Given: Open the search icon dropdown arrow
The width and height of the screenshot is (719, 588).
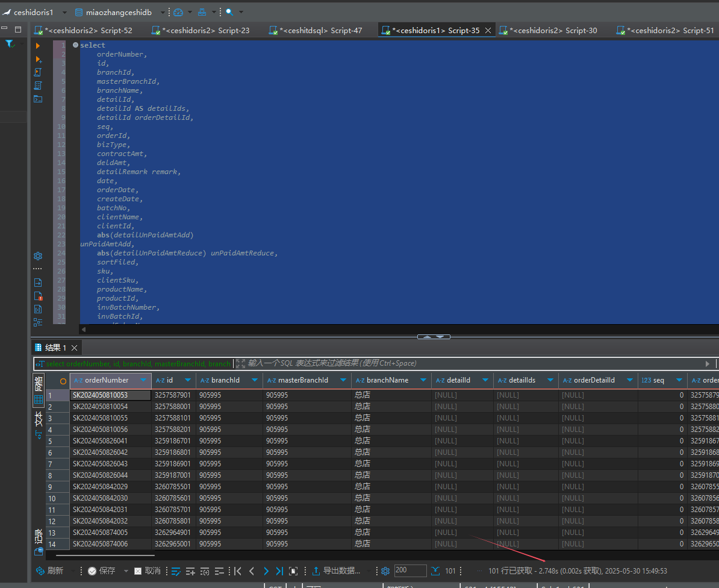Looking at the screenshot, I should (241, 13).
